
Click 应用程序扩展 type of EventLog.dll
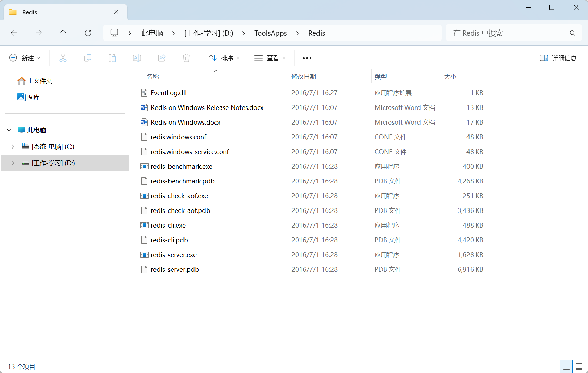(393, 93)
